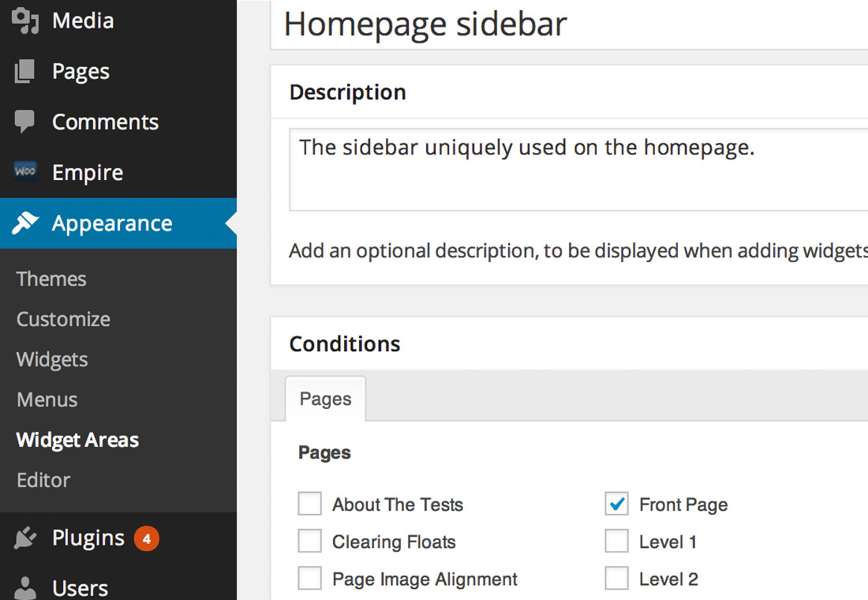Click the Plugins plug icon
868x600 pixels.
tap(25, 538)
